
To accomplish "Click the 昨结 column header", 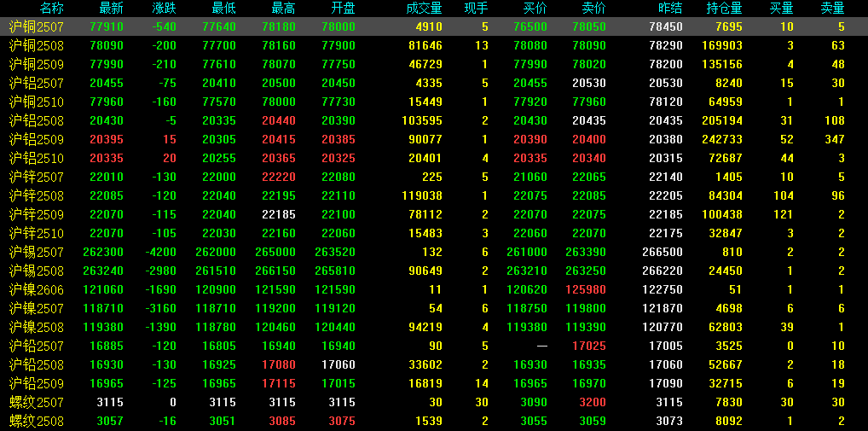I will click(x=670, y=9).
